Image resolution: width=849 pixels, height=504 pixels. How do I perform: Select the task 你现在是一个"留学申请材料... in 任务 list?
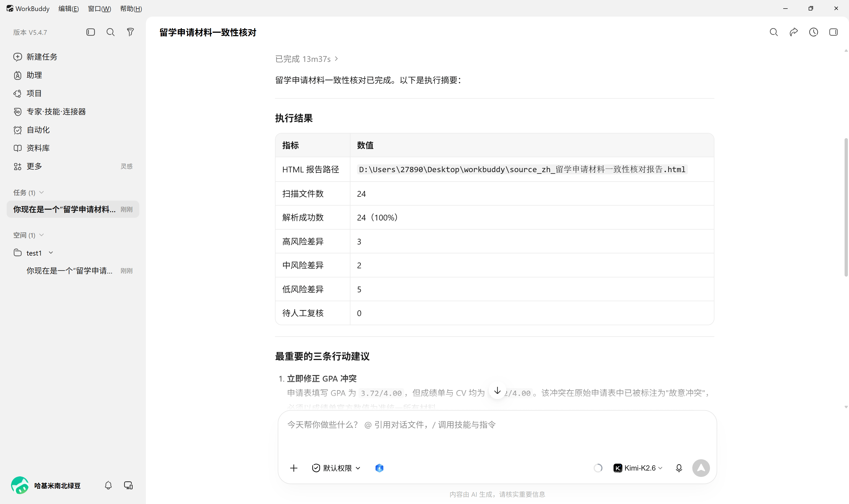click(x=73, y=209)
